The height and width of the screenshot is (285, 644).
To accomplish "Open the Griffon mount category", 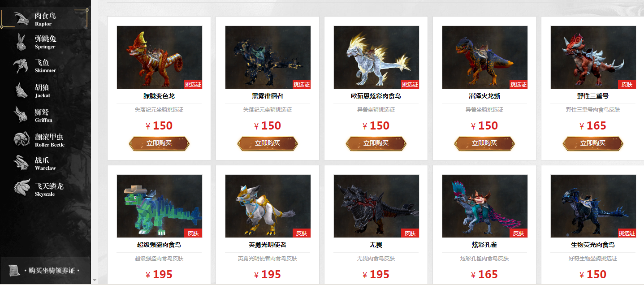I will pyautogui.click(x=21, y=114).
